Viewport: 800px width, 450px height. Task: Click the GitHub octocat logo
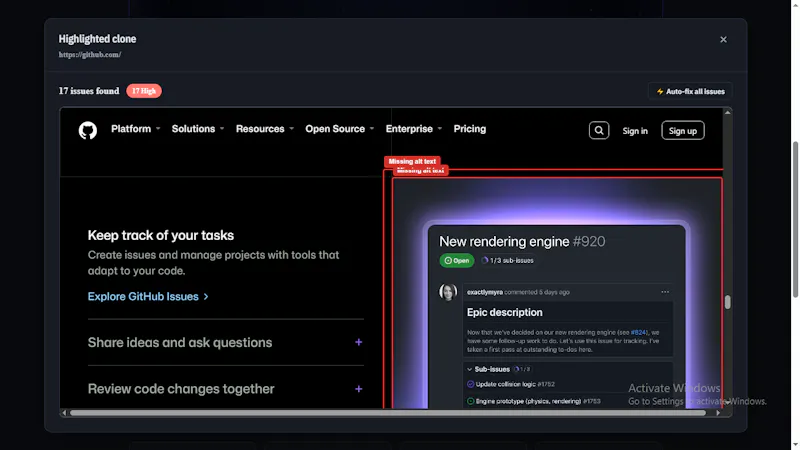click(x=88, y=130)
